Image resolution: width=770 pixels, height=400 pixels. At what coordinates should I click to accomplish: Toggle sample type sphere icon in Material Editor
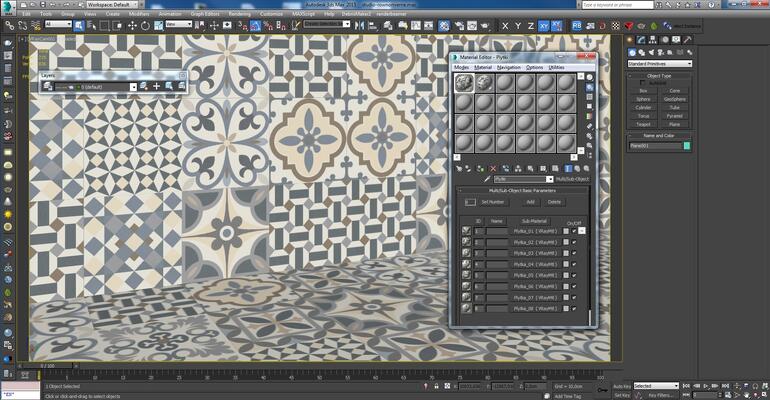590,78
